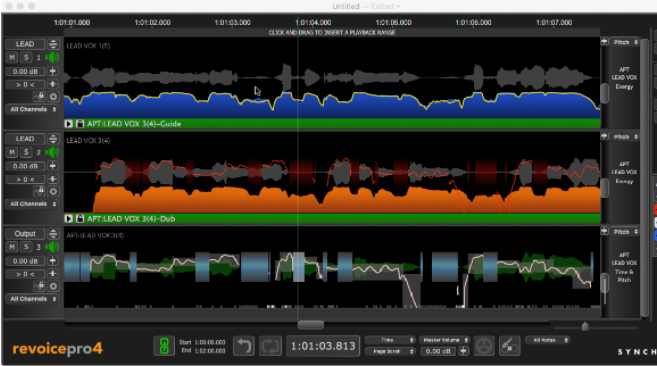Image resolution: width=657 pixels, height=366 pixels.
Task: Click plus icon left of track 1 Pitch
Action: [x=605, y=42]
